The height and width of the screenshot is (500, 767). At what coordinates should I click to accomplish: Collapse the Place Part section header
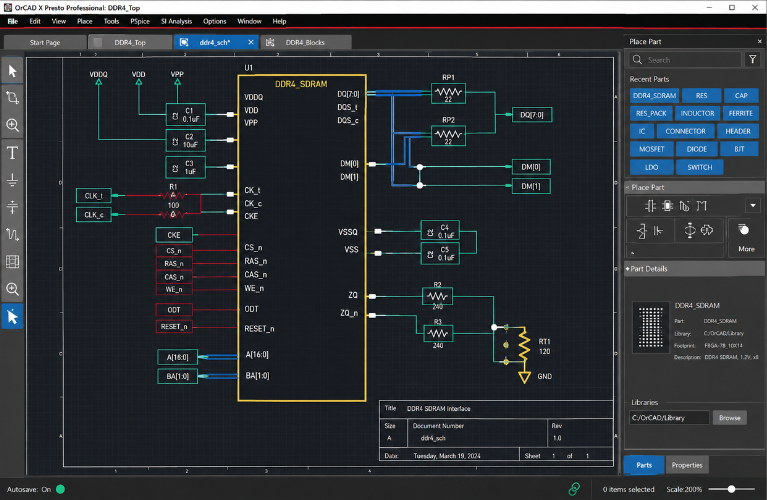(x=695, y=187)
